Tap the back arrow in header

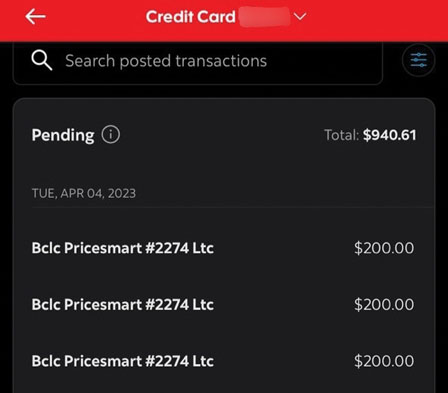pos(35,17)
